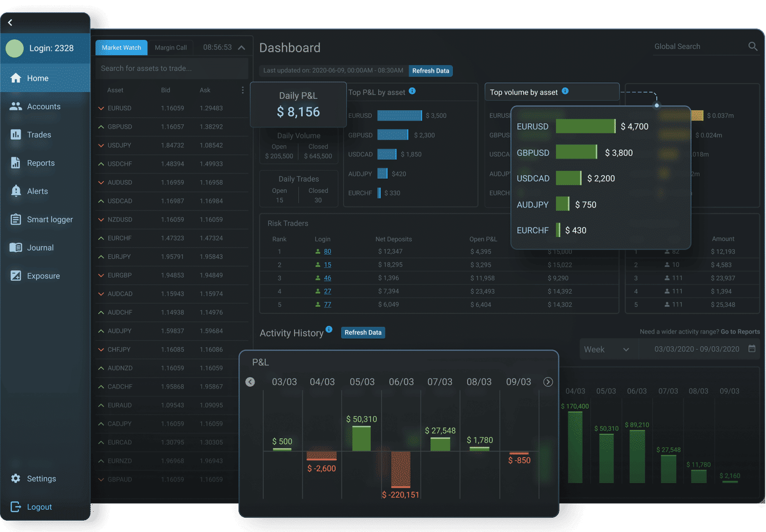Open the Settings gear icon
This screenshot has width=766, height=532.
tap(16, 479)
